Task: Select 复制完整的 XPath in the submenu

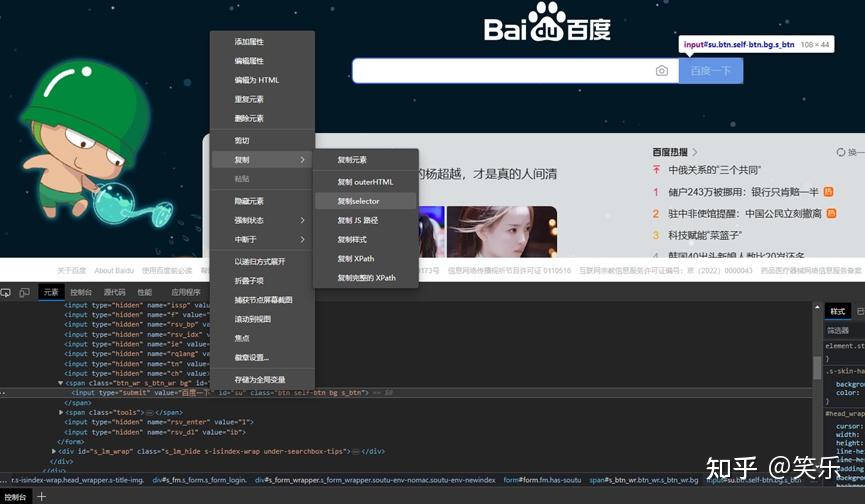Action: 366,278
